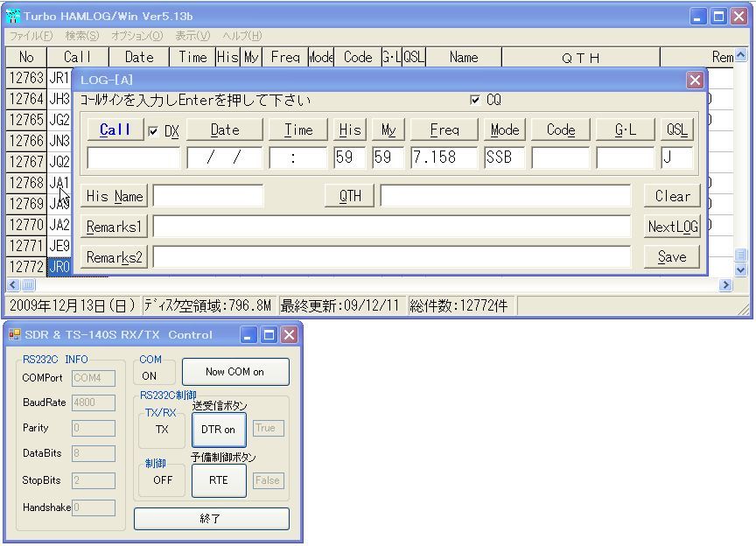Open the オプション(O) menu
This screenshot has width=756, height=546.
(136, 36)
